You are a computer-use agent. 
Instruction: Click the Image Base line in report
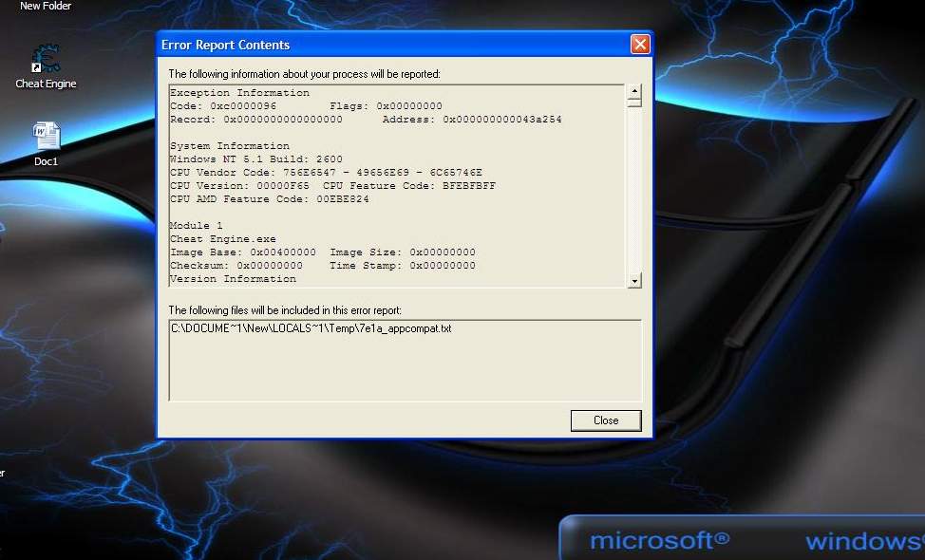tap(322, 252)
